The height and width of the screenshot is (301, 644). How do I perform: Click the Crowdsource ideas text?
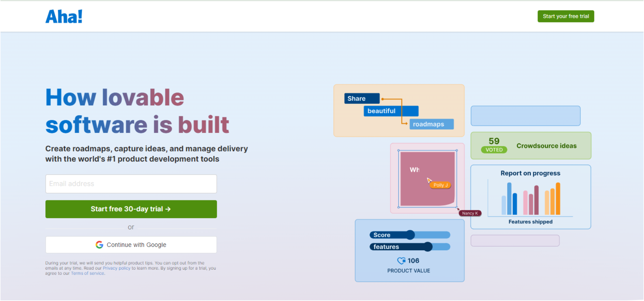pyautogui.click(x=546, y=146)
